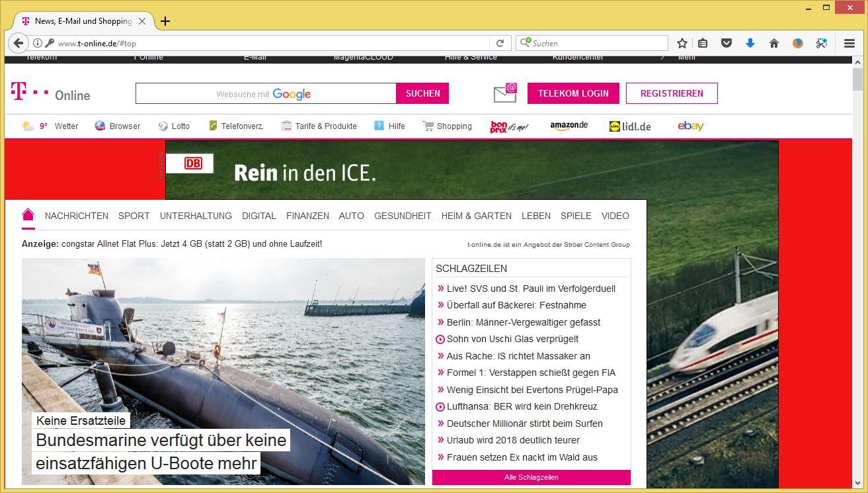Open the Wetter weather icon
868x493 pixels.
tap(28, 126)
